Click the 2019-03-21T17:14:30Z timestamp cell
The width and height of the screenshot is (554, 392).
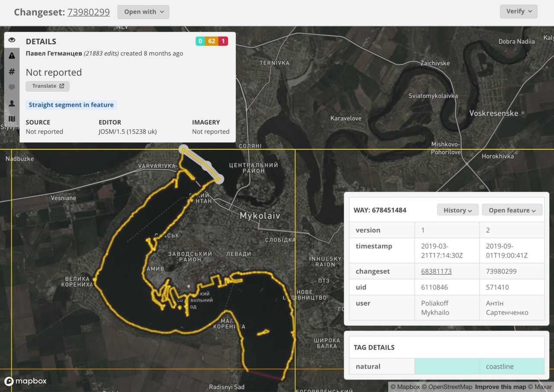coord(447,251)
